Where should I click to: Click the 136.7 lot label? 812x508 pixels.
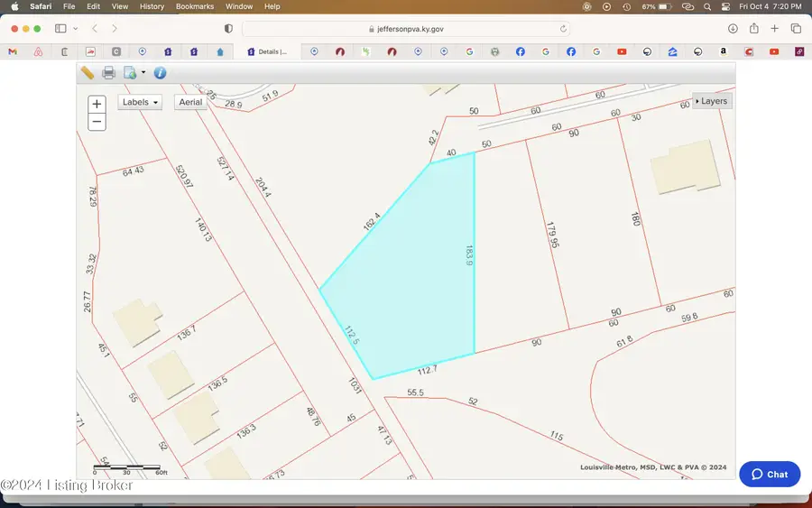pyautogui.click(x=187, y=332)
